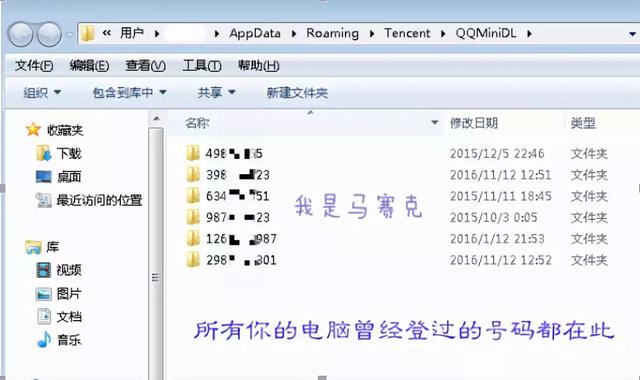Click the Recent Places icon (最近访问的位置)
The height and width of the screenshot is (380, 640).
44,200
